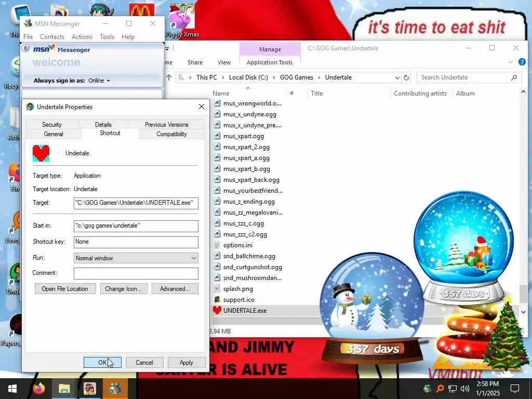Open the Actions menu in MSN Messenger
532x399 pixels.
pos(82,37)
